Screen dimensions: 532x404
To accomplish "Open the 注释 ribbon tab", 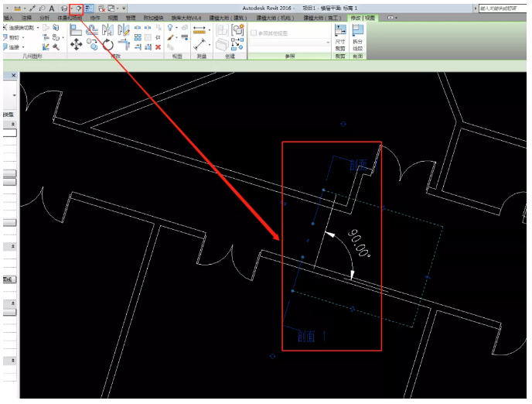I will tap(26, 18).
